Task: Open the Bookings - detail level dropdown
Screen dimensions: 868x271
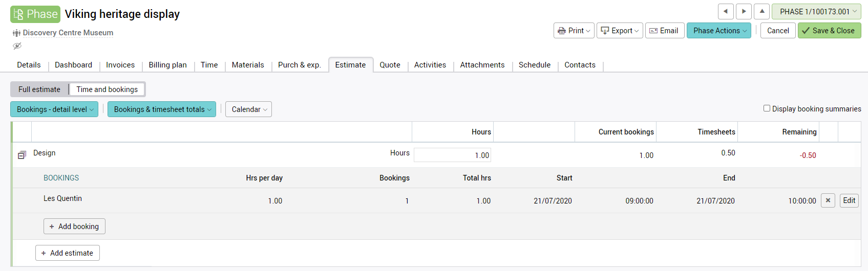Action: 54,109
